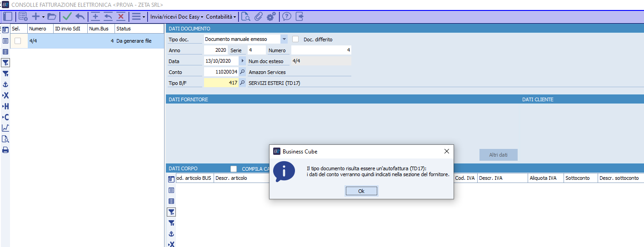644x247 pixels.
Task: Click the Num.Bus column header
Action: pyautogui.click(x=101, y=29)
